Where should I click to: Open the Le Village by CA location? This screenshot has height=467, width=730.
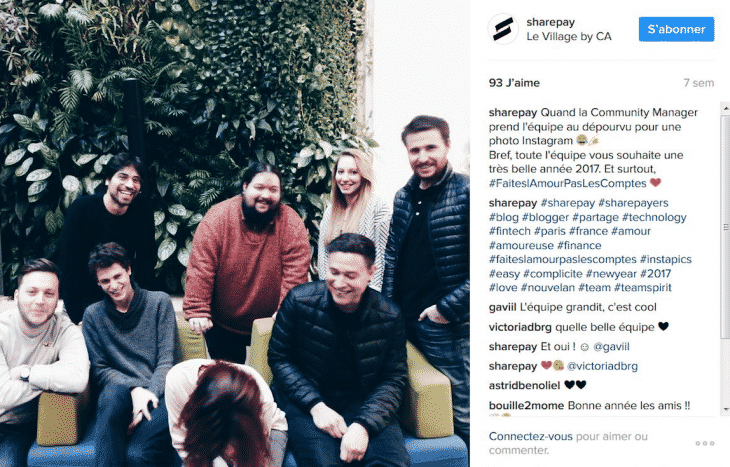(x=568, y=36)
